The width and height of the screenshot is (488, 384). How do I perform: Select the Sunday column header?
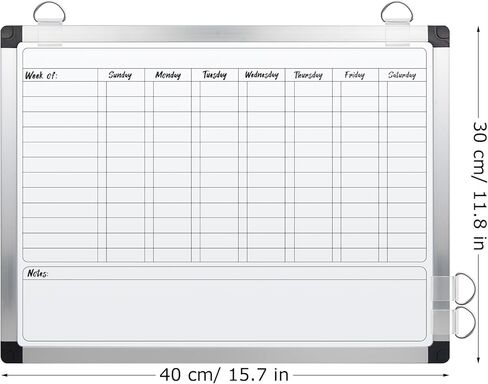(x=121, y=75)
